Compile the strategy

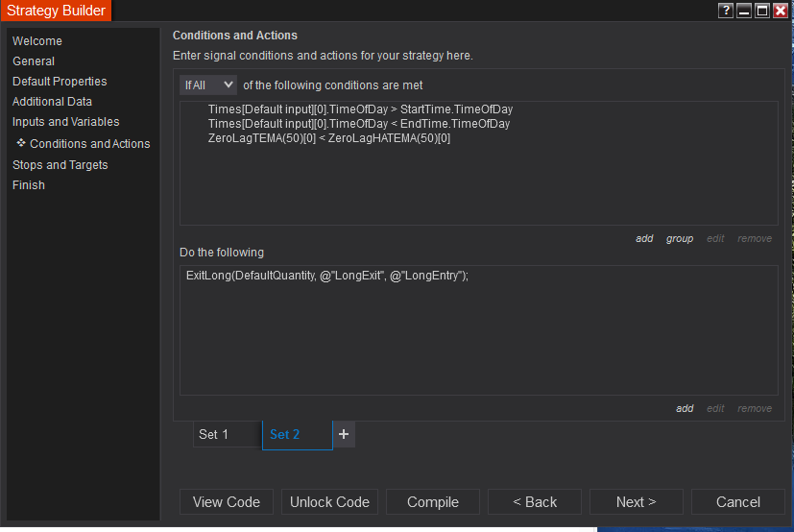[433, 502]
